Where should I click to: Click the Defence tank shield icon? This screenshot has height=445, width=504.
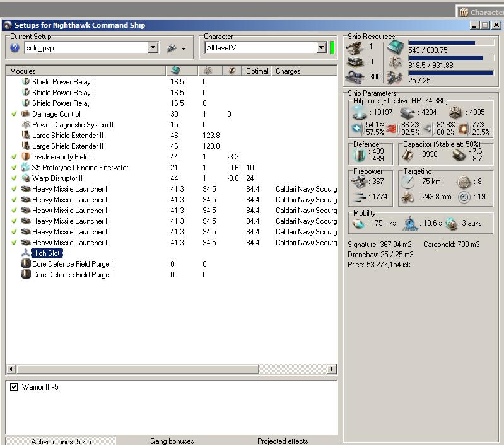(x=360, y=156)
